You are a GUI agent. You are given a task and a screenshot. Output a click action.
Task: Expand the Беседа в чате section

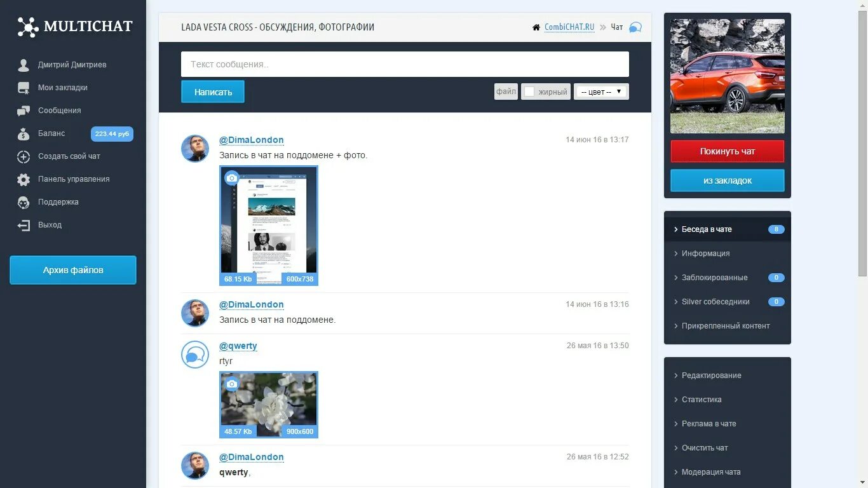pos(728,229)
